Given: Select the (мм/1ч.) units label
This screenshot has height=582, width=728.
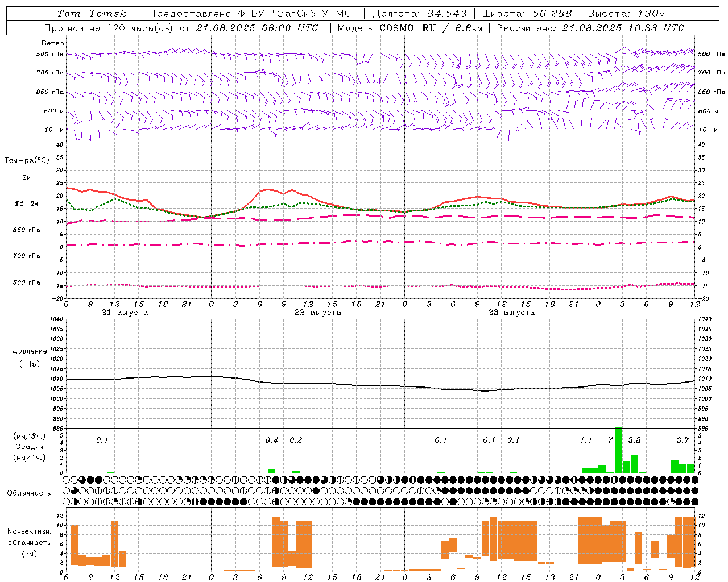Looking at the screenshot, I should point(30,458).
